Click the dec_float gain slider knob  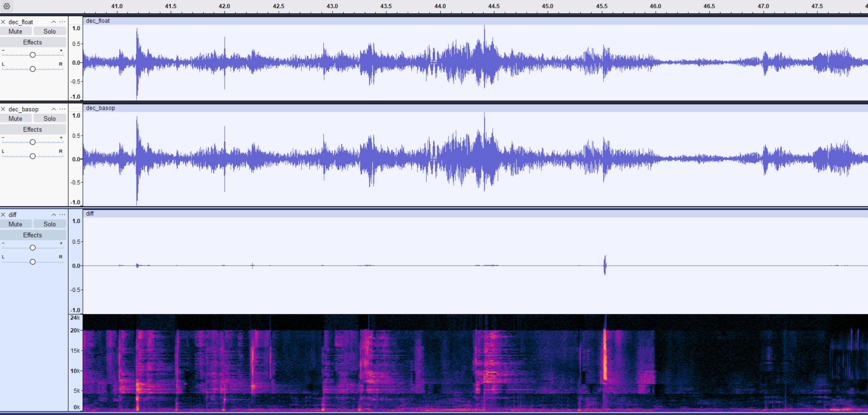pyautogui.click(x=33, y=55)
